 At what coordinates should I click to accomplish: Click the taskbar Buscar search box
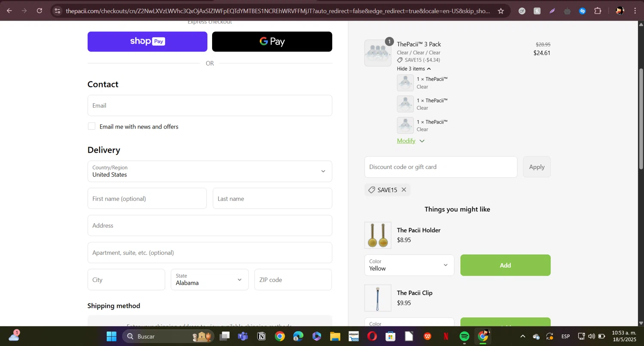pos(169,337)
